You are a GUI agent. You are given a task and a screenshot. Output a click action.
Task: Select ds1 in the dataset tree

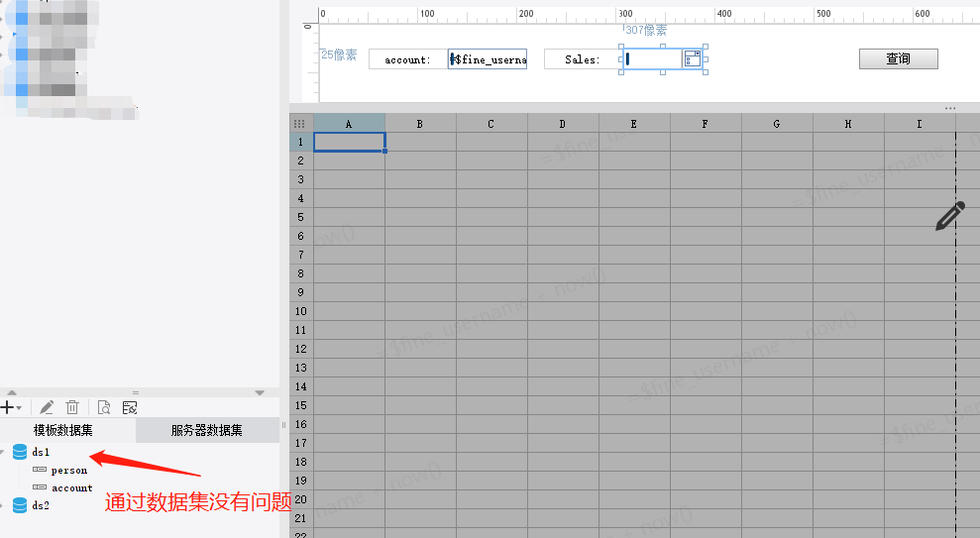pos(41,452)
